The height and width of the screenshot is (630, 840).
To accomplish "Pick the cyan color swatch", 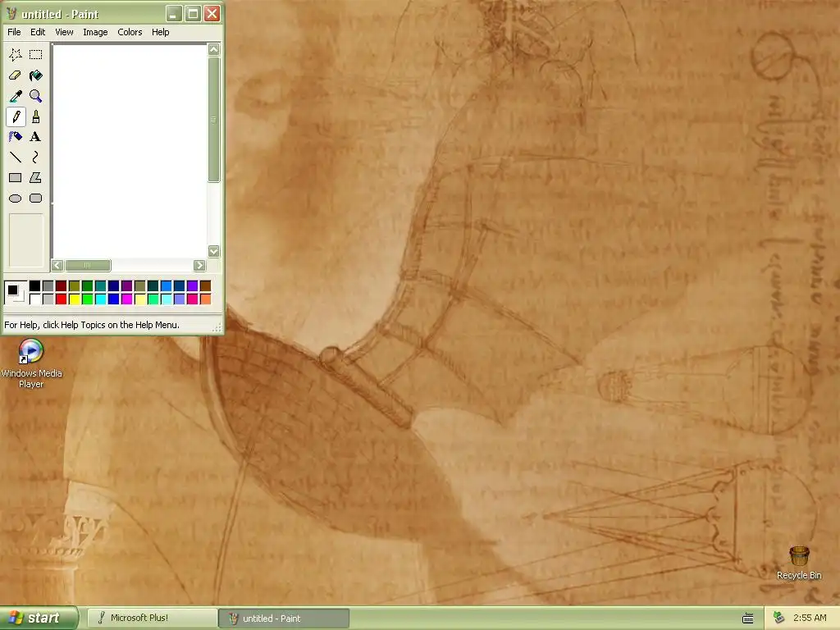I will pos(100,299).
